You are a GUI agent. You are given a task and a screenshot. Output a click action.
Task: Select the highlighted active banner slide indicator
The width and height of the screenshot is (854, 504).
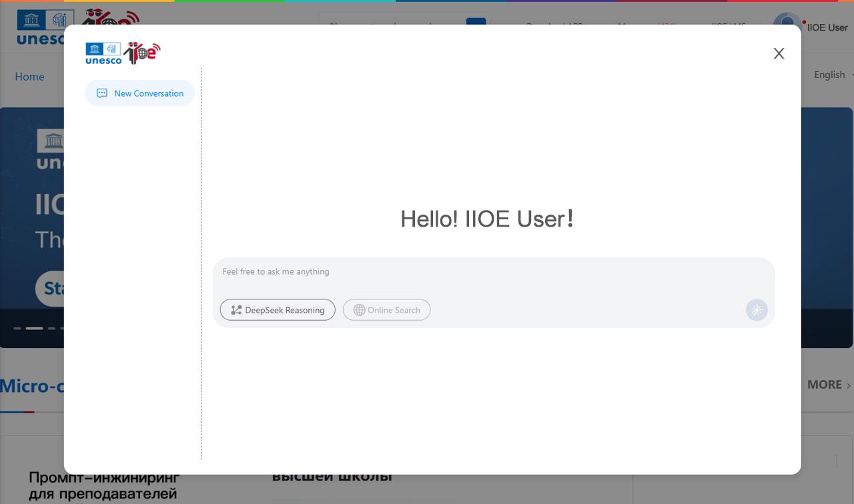pos(34,329)
